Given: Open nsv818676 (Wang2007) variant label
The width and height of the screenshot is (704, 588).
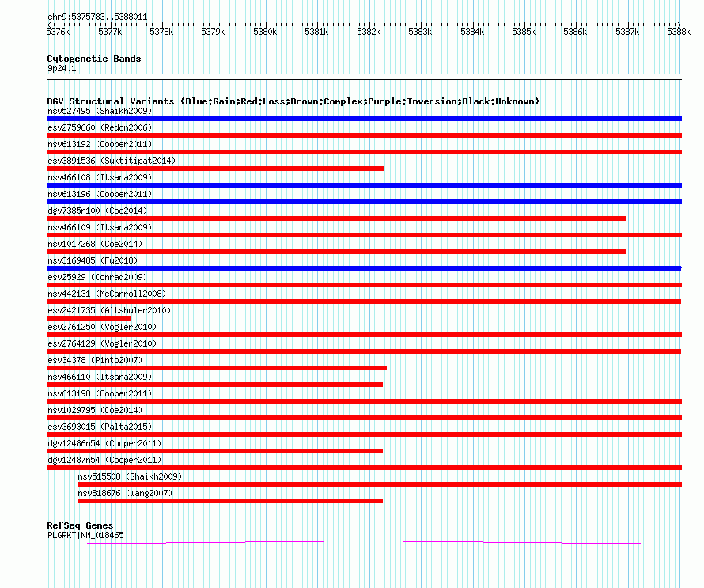Looking at the screenshot, I should pyautogui.click(x=125, y=493).
